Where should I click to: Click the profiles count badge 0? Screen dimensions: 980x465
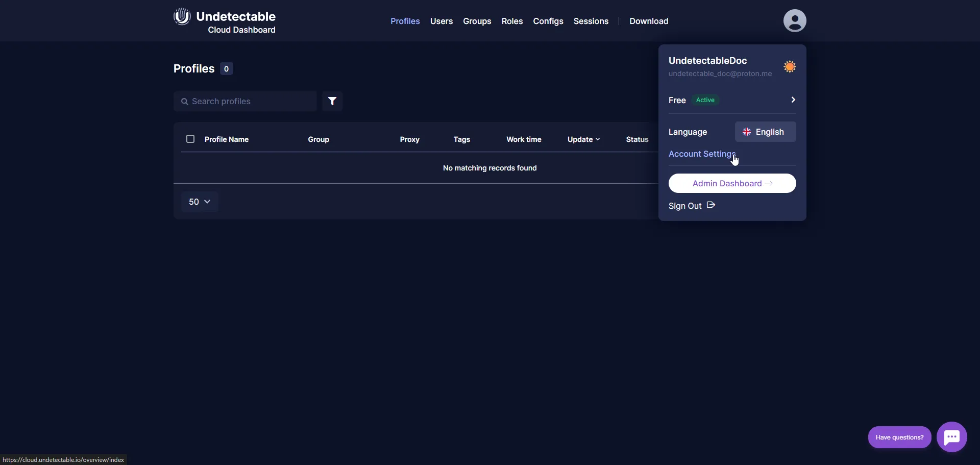227,69
